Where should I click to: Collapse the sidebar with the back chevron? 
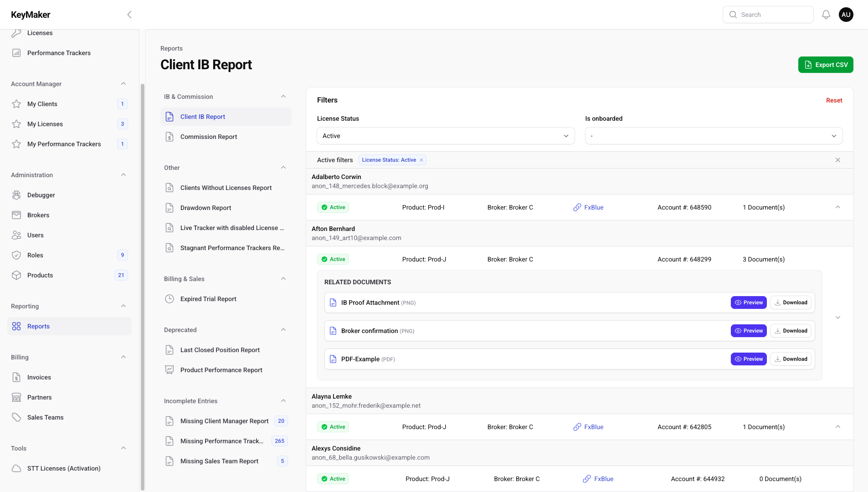pyautogui.click(x=129, y=15)
